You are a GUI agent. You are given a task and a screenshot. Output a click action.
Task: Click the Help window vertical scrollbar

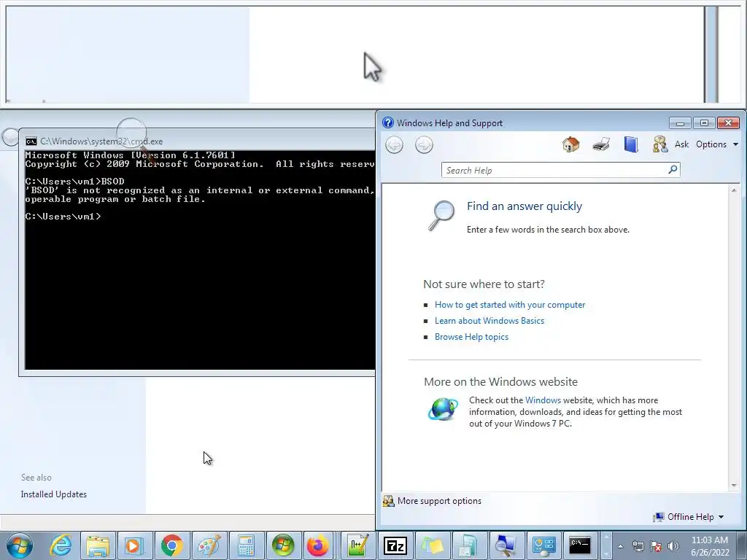734,338
